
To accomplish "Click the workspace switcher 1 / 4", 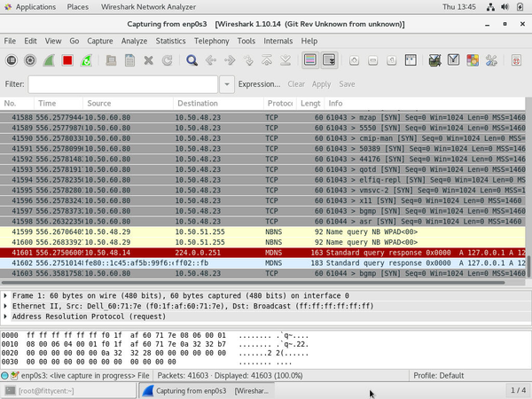I will click(x=518, y=390).
